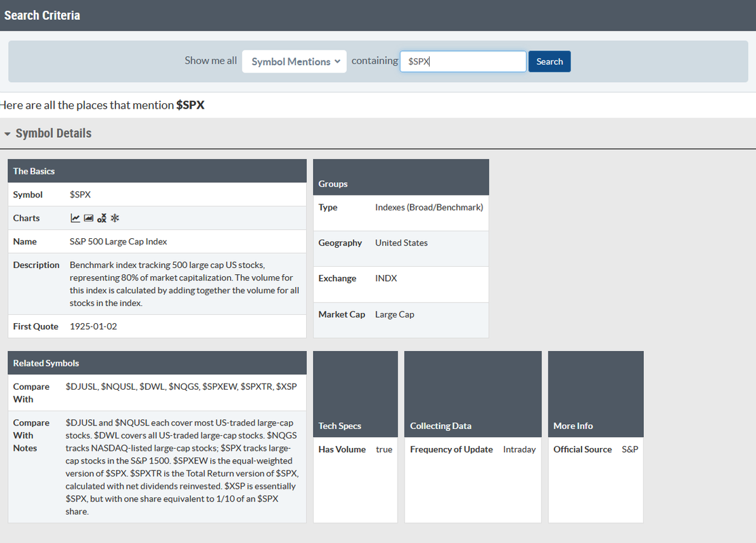Viewport: 756px width, 543px height.
Task: Select the First Quote date 1925-01-02
Action: point(94,326)
